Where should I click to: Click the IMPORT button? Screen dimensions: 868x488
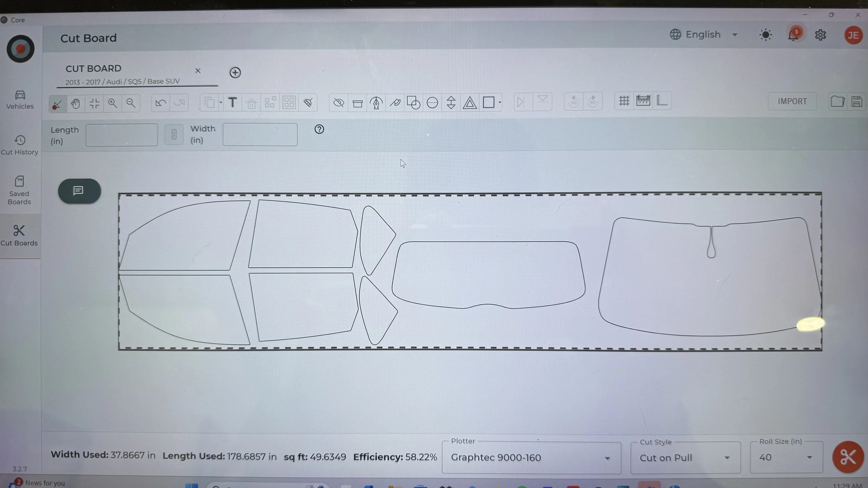point(792,101)
